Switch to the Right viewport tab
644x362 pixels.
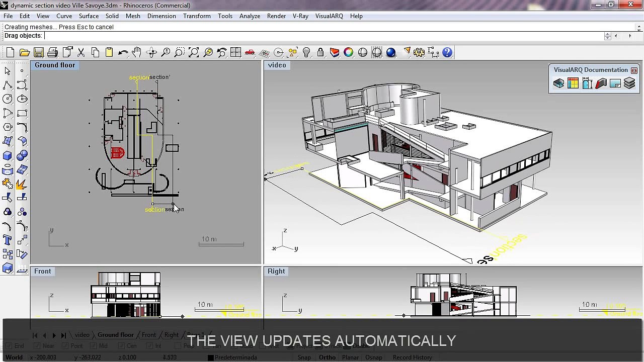click(x=171, y=335)
